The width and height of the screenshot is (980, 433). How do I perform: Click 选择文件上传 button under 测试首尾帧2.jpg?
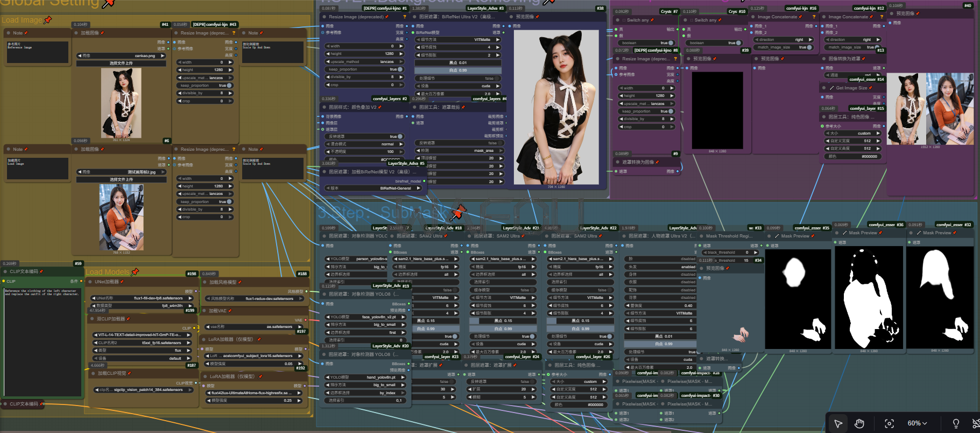click(x=121, y=179)
